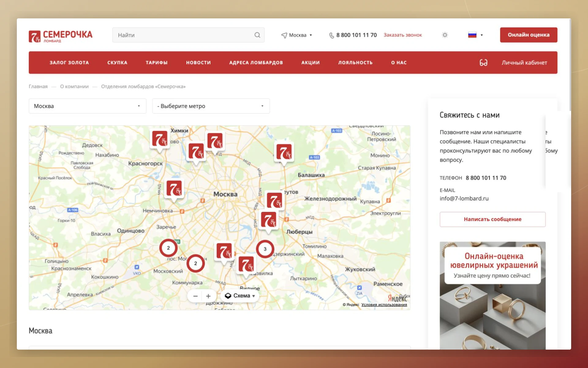Toggle the sun theme switch icon
This screenshot has width=588, height=368.
click(445, 35)
